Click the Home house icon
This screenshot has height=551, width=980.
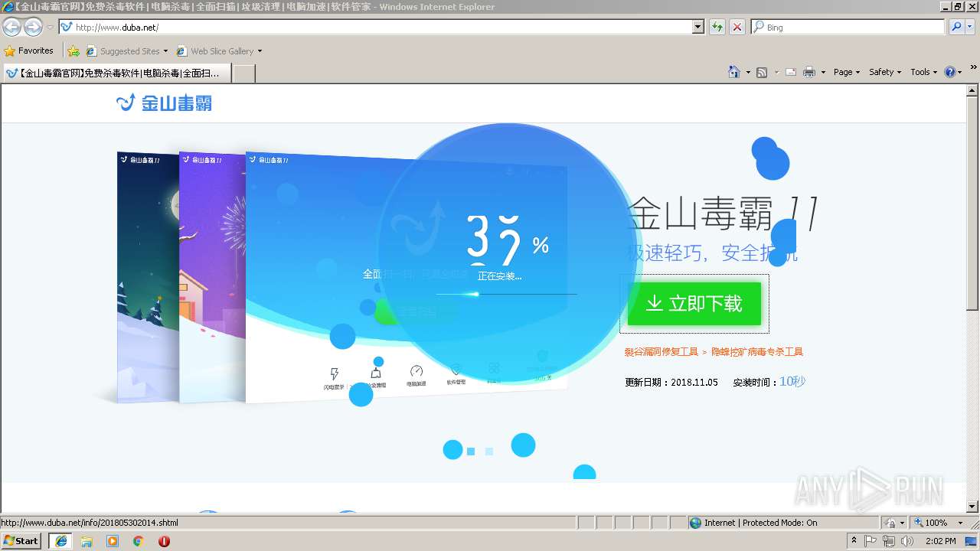(734, 72)
